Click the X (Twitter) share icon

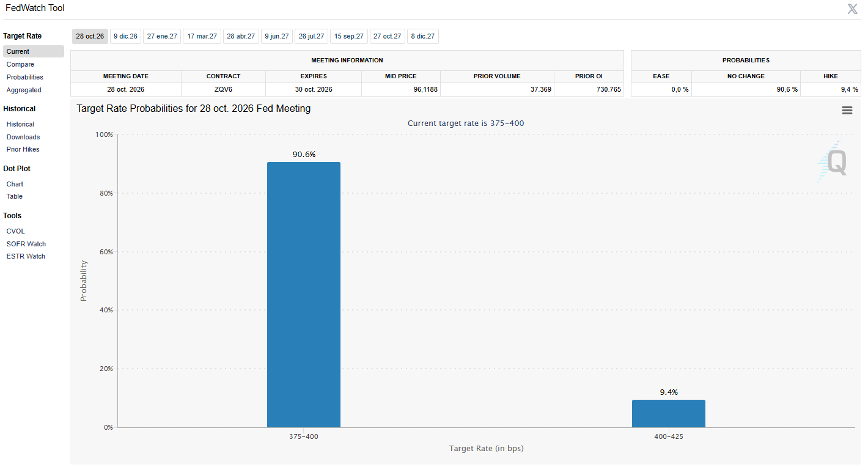(x=852, y=9)
